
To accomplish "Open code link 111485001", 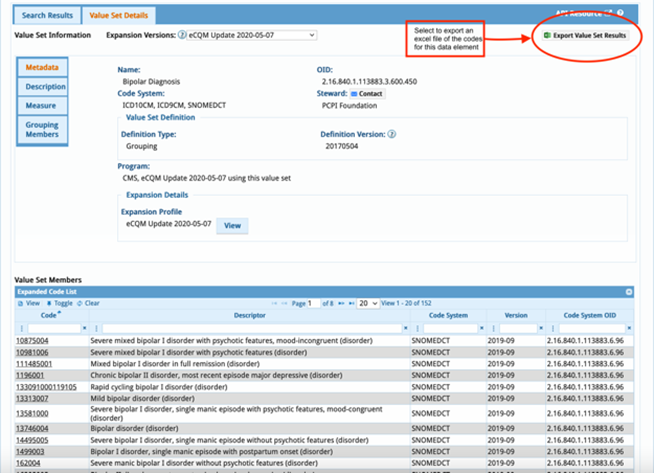I will (34, 364).
